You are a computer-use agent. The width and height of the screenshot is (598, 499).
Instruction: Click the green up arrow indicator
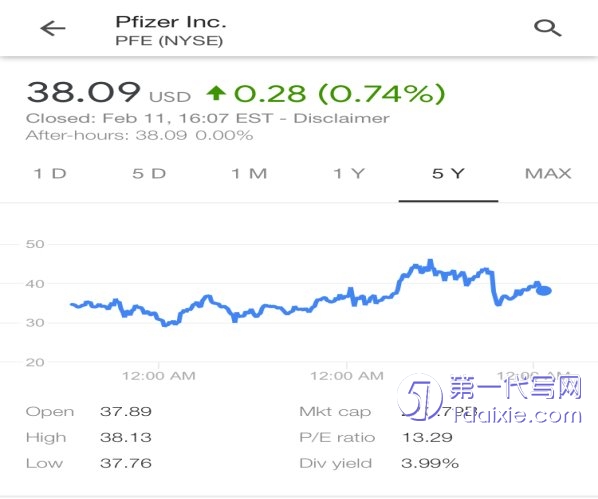point(216,93)
